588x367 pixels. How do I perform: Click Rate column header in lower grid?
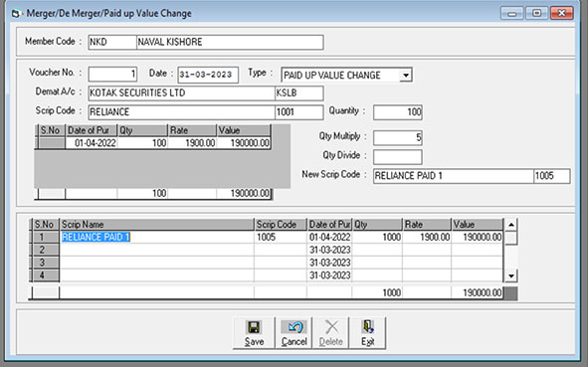[427, 225]
